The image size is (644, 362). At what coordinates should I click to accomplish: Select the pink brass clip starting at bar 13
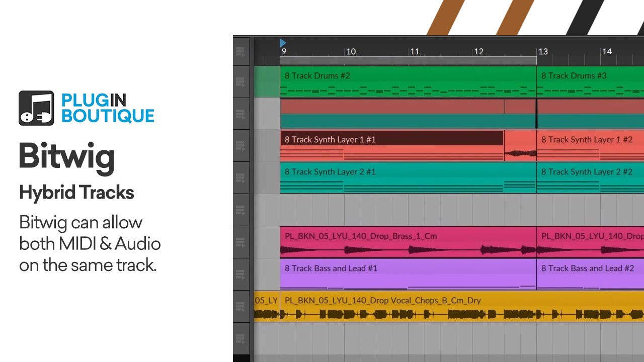point(590,242)
